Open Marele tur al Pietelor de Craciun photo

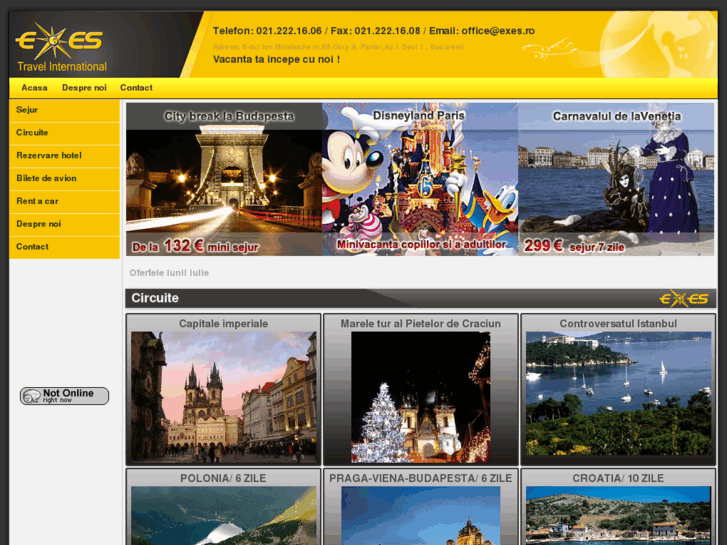coord(421,397)
